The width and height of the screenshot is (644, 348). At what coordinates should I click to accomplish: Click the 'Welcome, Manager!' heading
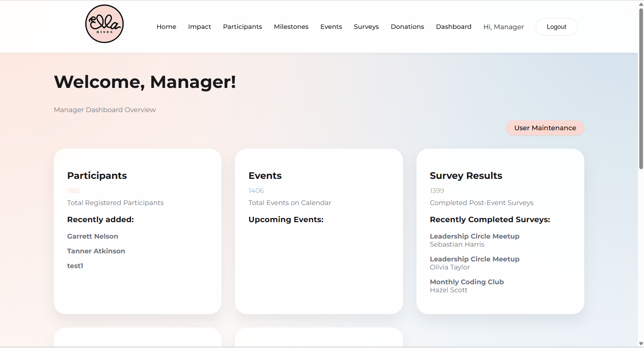coord(145,82)
